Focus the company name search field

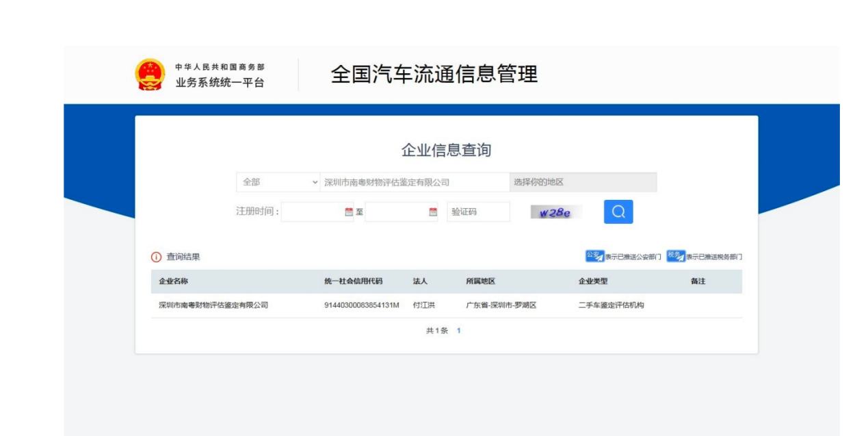tap(415, 182)
